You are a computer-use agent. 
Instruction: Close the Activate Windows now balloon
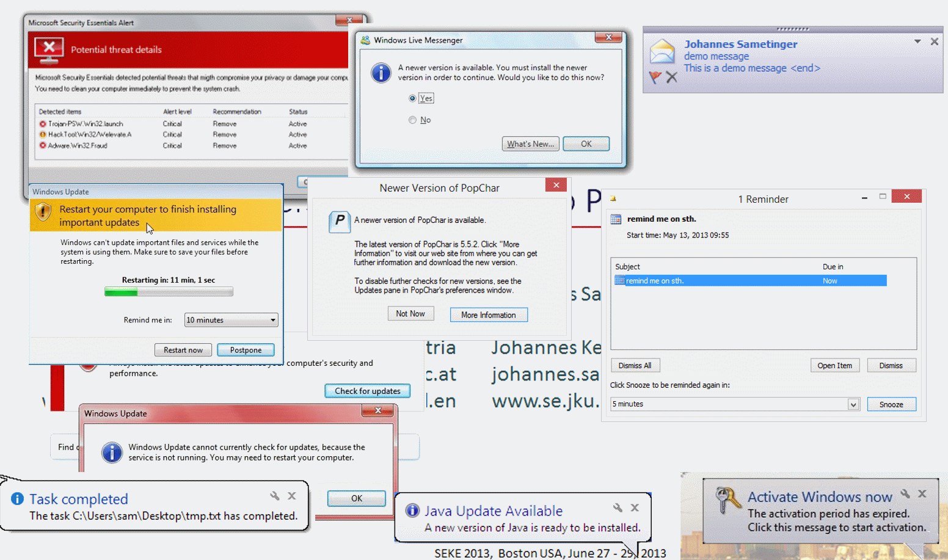922,493
